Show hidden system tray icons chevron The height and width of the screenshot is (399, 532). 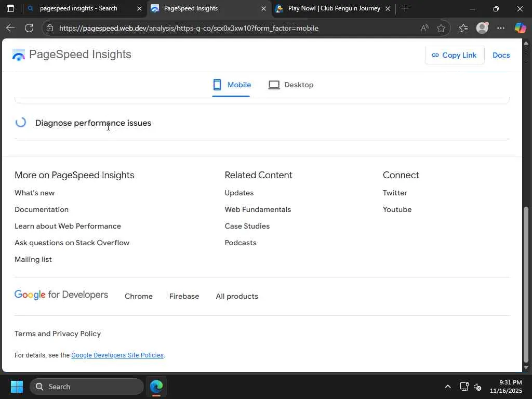447,387
